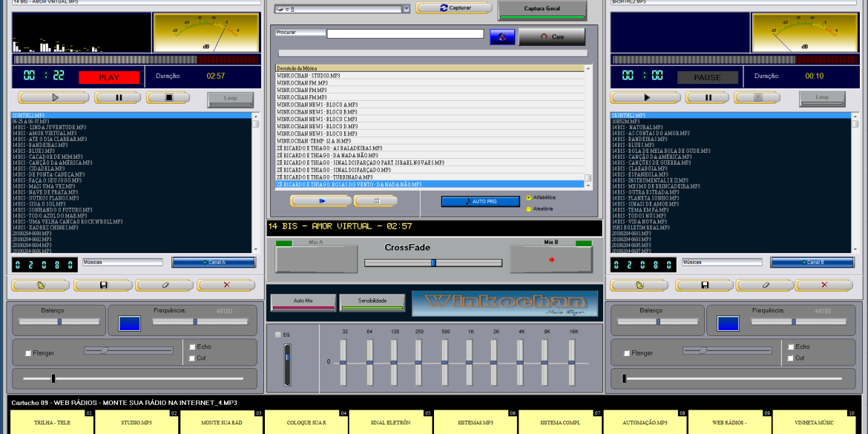This screenshot has height=434, width=868.
Task: Delete item with red X on right deck
Action: 823,285
